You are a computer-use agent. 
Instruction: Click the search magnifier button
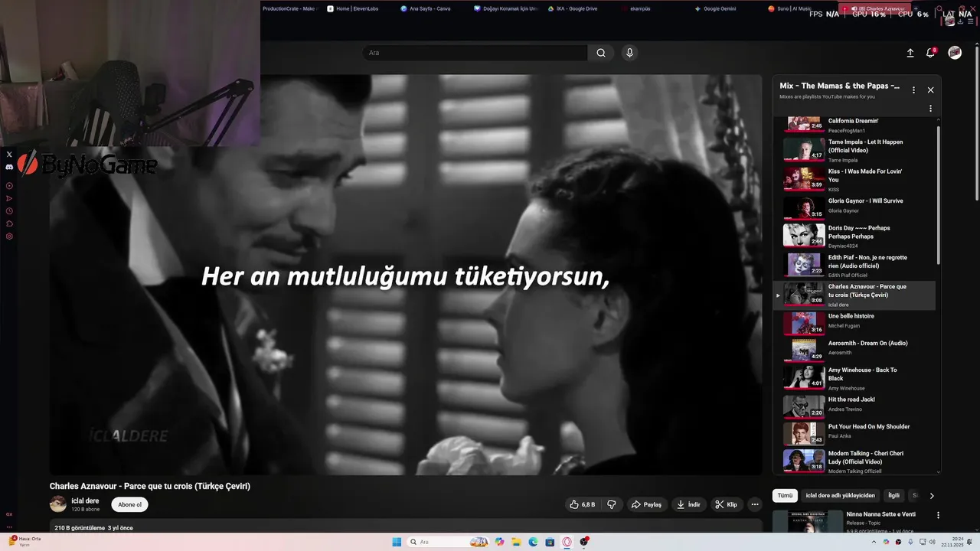tap(601, 53)
